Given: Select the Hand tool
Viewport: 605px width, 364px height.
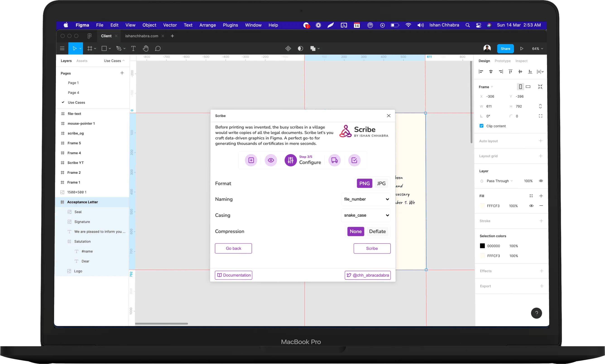Looking at the screenshot, I should [x=146, y=49].
